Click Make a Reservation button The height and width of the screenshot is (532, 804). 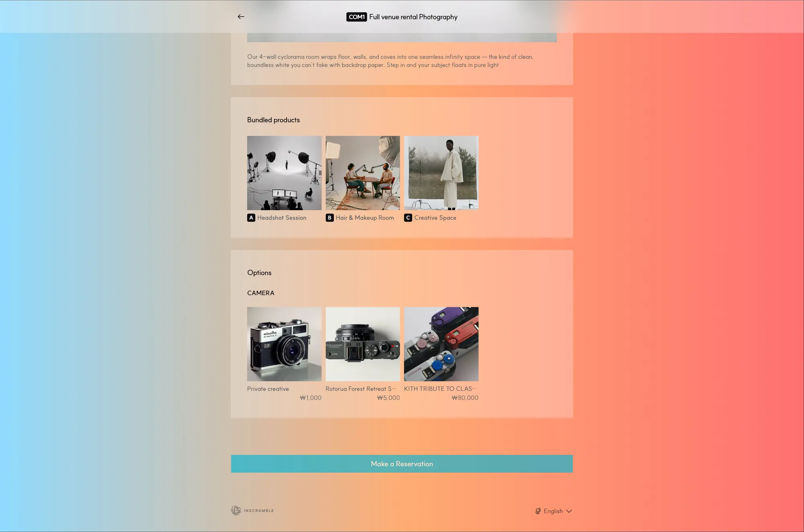[402, 464]
